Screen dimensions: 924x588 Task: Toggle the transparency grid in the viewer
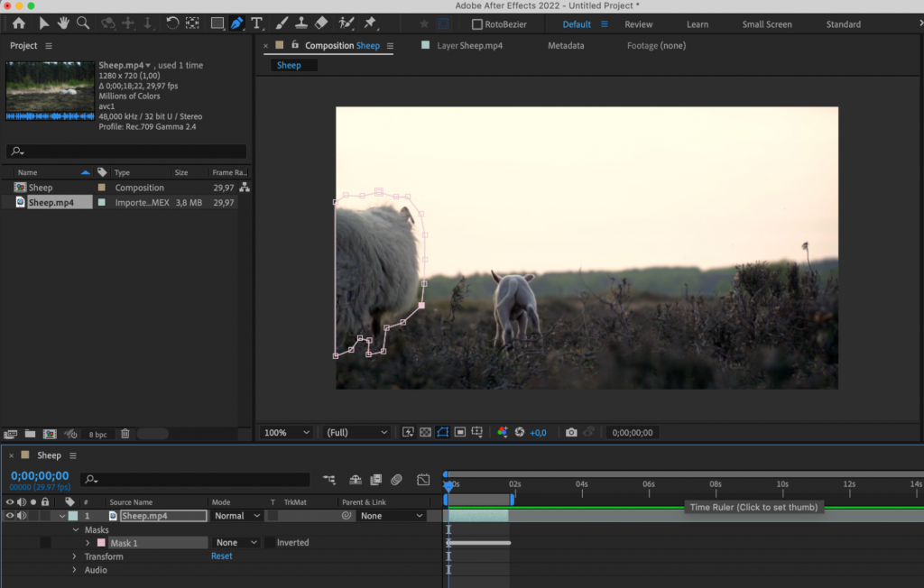point(425,432)
